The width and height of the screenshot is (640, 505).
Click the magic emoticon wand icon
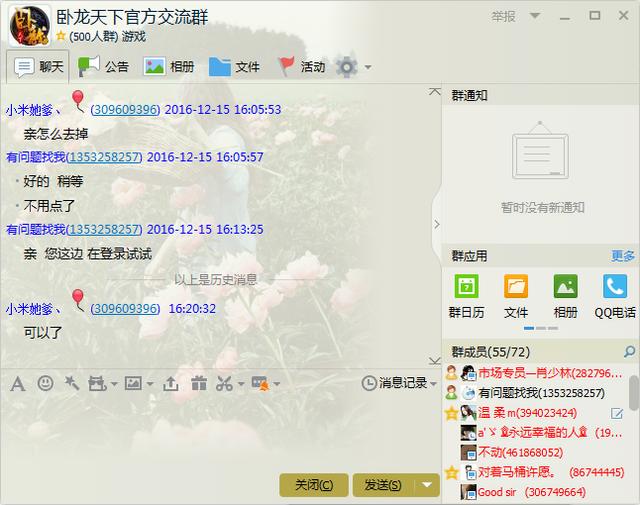71,383
